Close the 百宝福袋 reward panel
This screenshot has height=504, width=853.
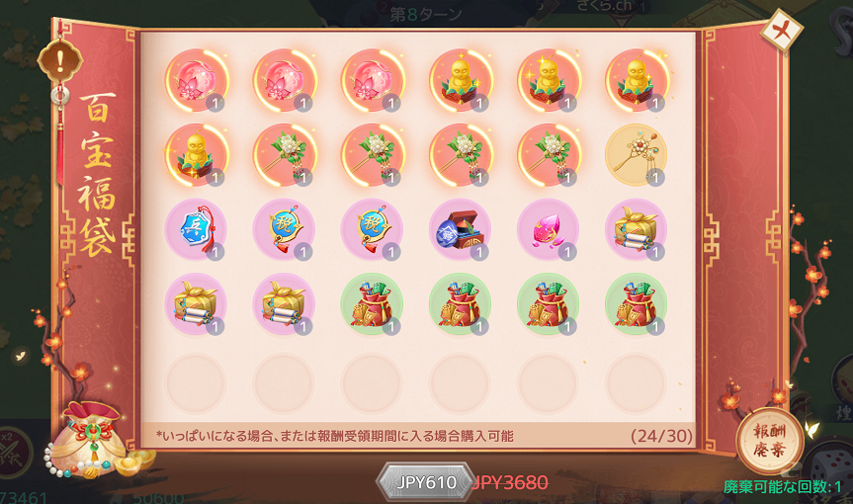coord(782,31)
